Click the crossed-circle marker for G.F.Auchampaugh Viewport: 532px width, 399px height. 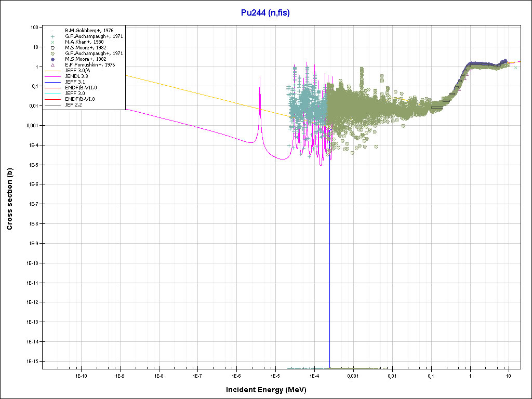click(52, 54)
